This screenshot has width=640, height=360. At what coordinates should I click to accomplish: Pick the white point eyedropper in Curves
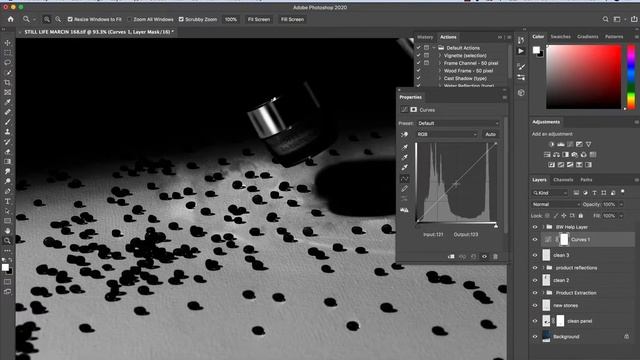[404, 167]
